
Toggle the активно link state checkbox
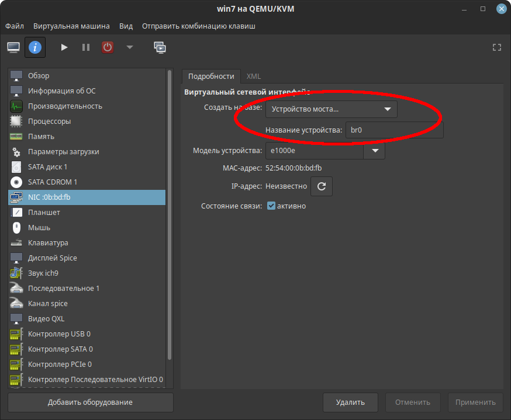[271, 206]
